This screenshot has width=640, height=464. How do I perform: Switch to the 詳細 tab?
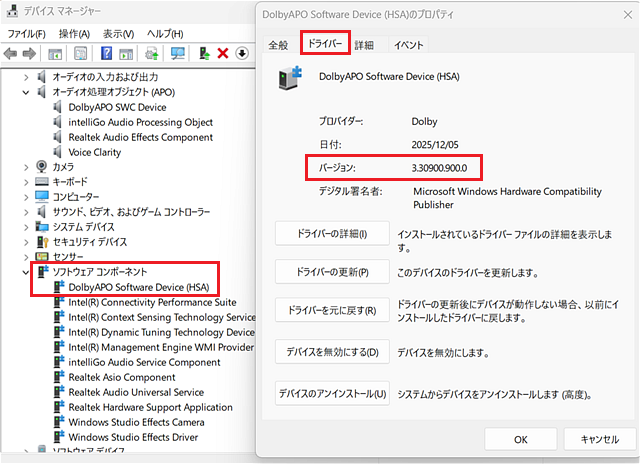(x=364, y=45)
